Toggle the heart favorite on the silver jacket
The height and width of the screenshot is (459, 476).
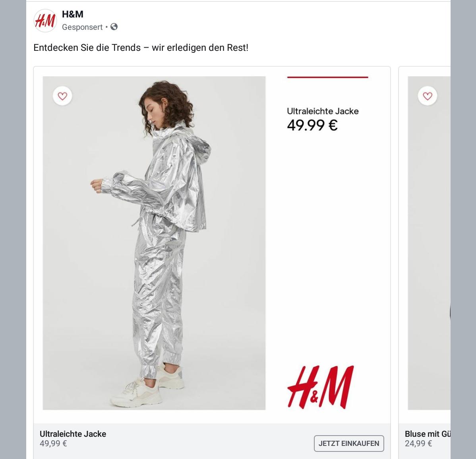[62, 96]
